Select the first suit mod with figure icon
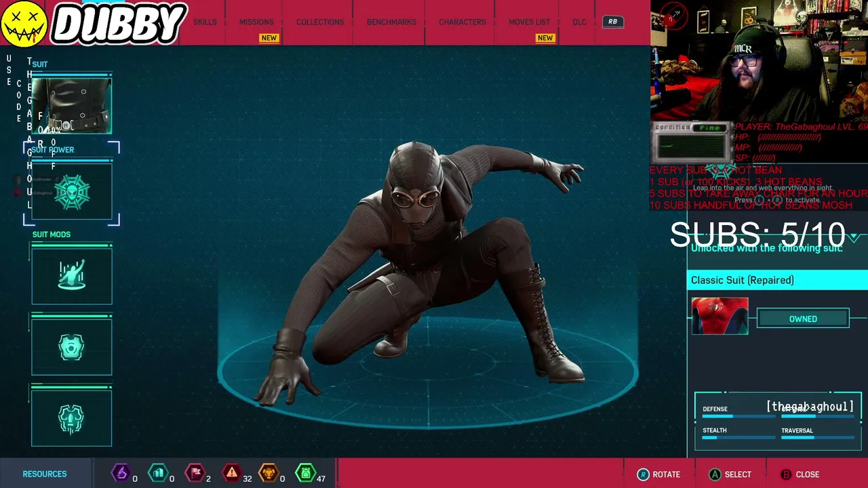 [x=72, y=277]
